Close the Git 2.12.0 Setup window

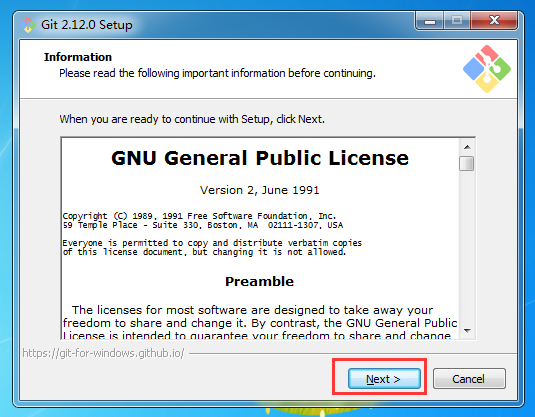[x=494, y=21]
